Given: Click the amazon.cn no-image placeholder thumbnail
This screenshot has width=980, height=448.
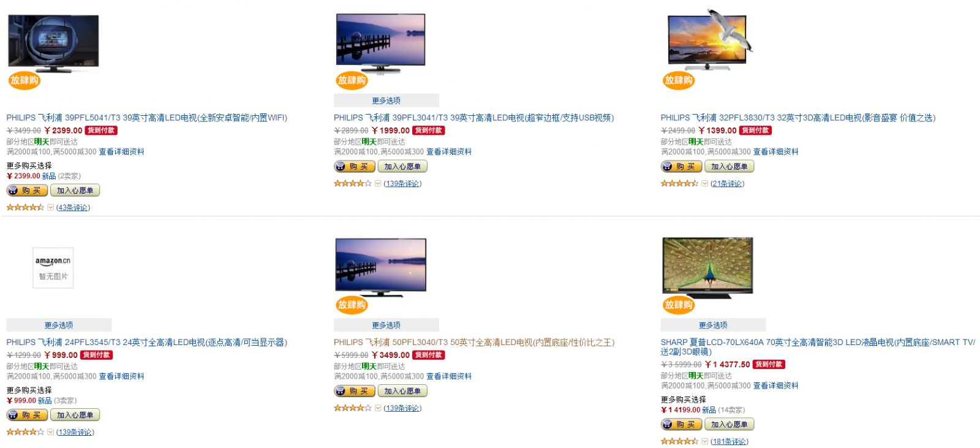Looking at the screenshot, I should (x=53, y=268).
